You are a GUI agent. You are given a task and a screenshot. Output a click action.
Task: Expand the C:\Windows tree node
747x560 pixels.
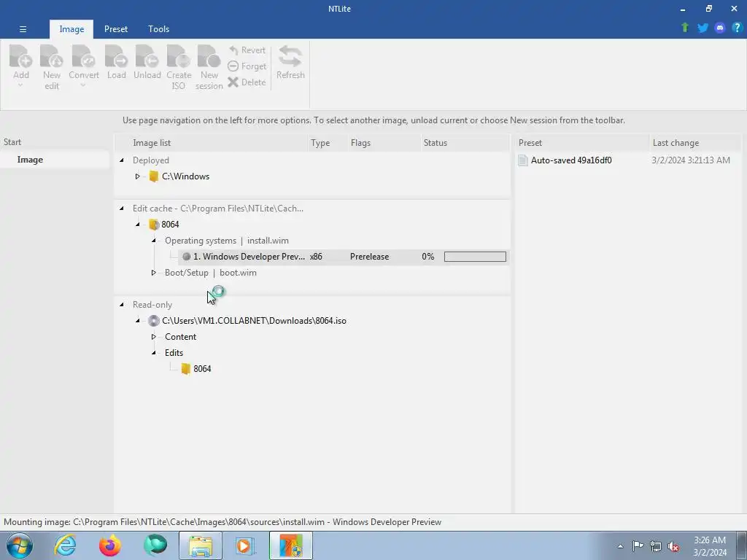coord(137,176)
